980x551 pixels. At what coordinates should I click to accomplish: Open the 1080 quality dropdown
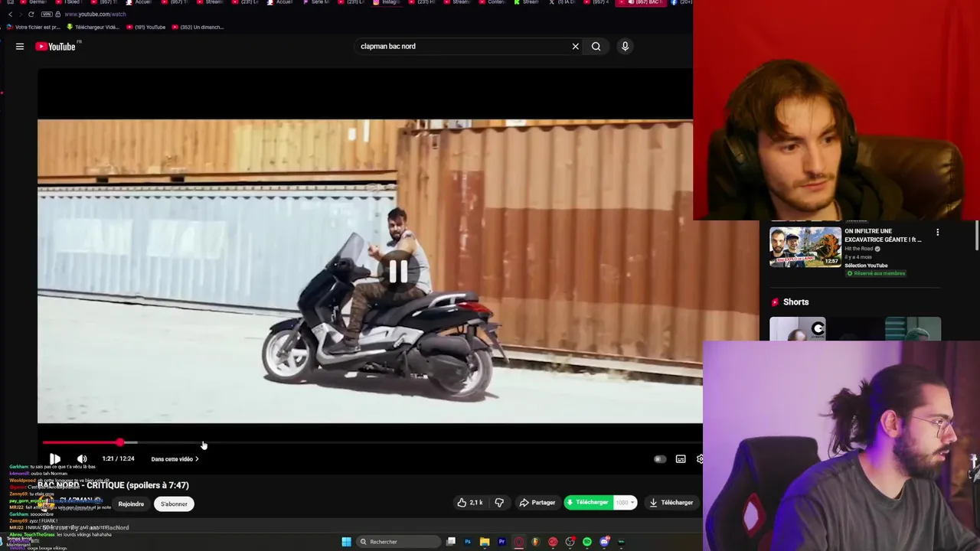point(625,503)
